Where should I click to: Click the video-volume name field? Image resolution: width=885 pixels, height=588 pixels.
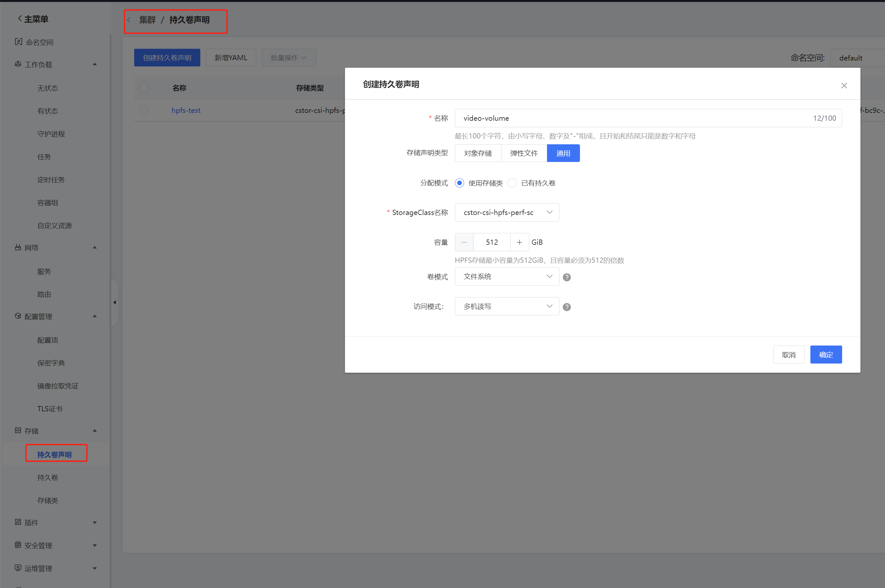click(x=648, y=118)
